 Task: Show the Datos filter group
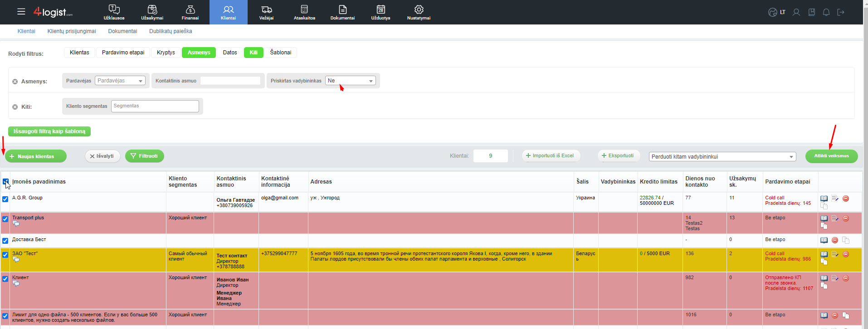230,53
